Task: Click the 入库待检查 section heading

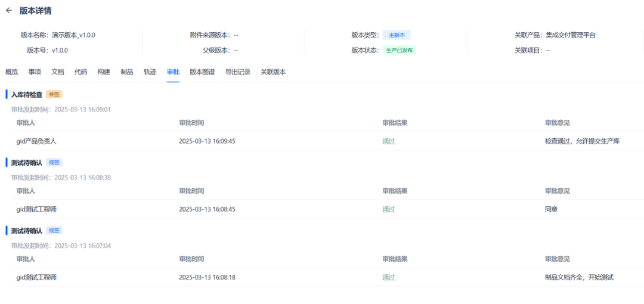Action: [x=27, y=94]
